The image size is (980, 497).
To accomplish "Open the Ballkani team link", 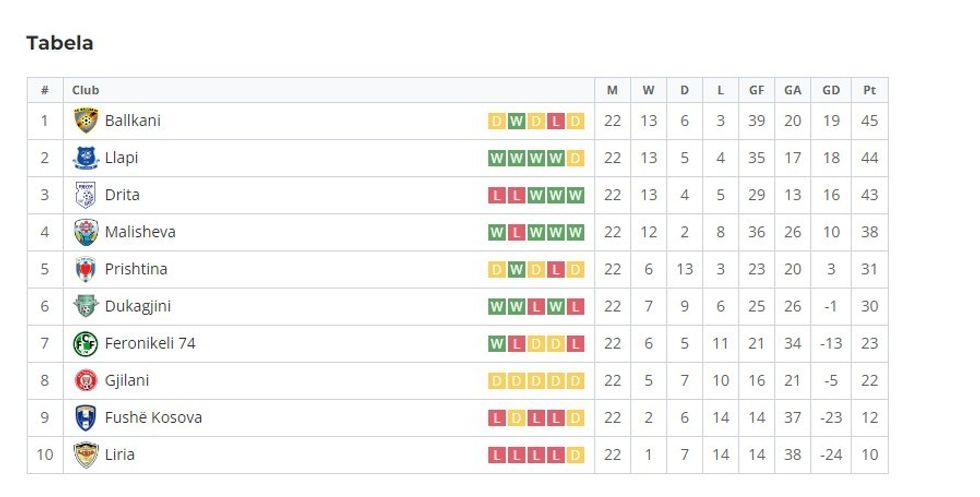I will click(132, 121).
